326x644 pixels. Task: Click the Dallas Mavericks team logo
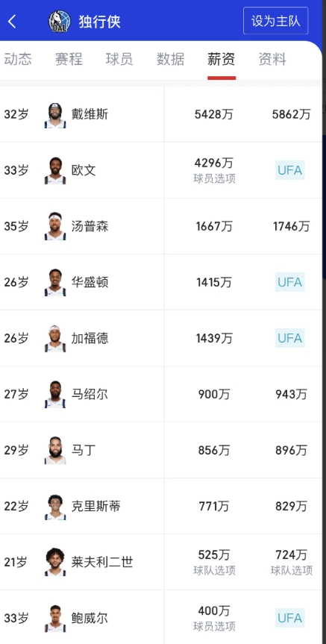[60, 22]
